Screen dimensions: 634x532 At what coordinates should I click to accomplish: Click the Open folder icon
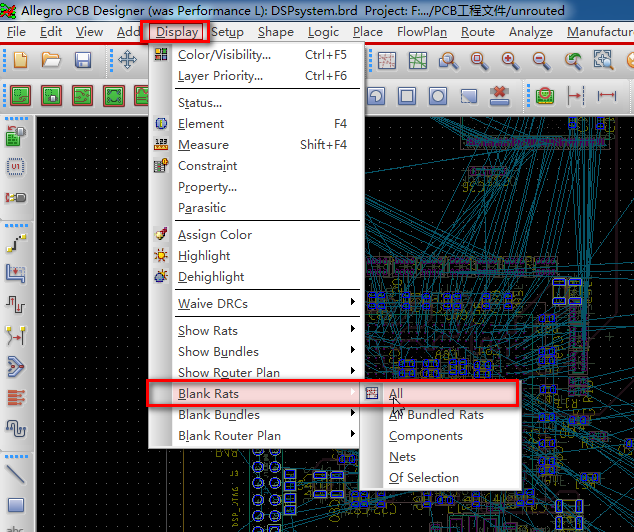(51, 61)
